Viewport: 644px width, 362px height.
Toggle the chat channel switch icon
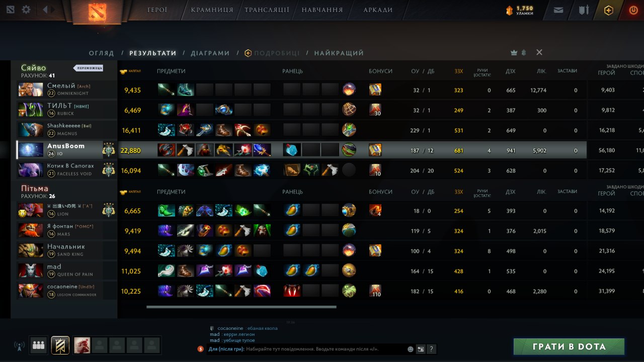pos(421,349)
